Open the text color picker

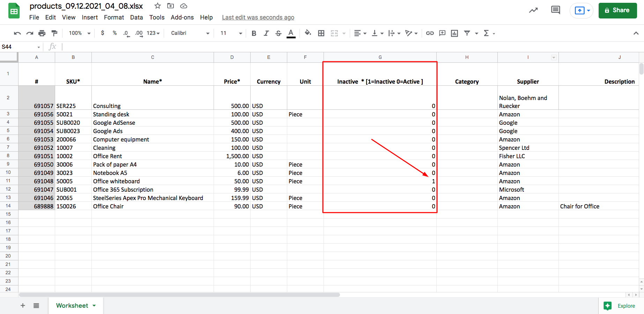291,33
